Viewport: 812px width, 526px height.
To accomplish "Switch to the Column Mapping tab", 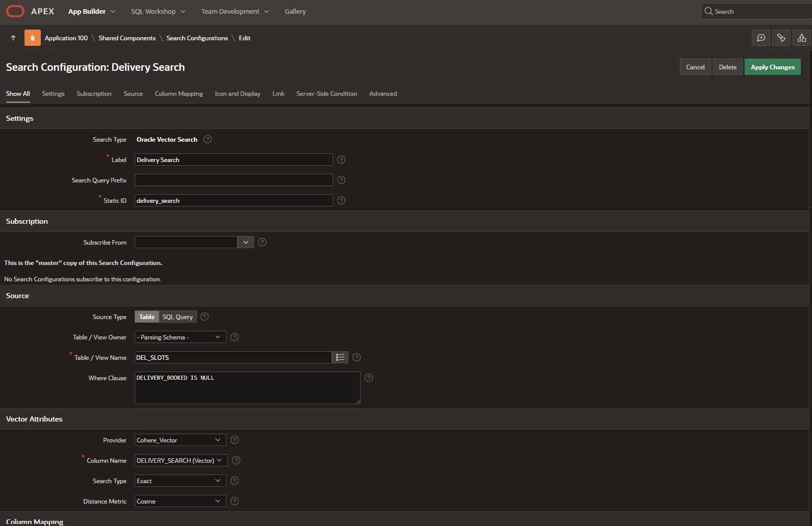I will [x=179, y=94].
